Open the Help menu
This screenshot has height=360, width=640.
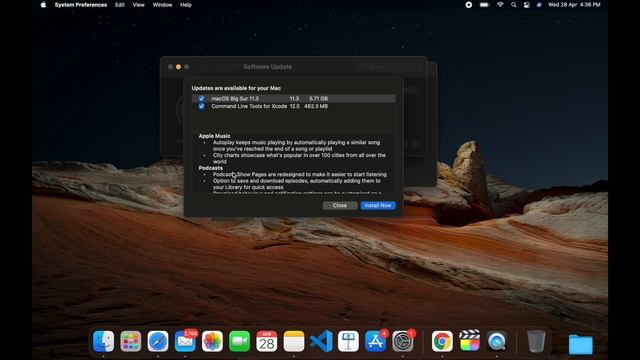(x=186, y=5)
